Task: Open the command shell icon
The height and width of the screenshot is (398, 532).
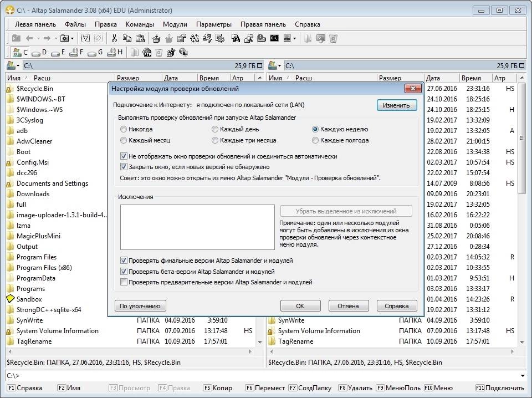Action: 274,38
